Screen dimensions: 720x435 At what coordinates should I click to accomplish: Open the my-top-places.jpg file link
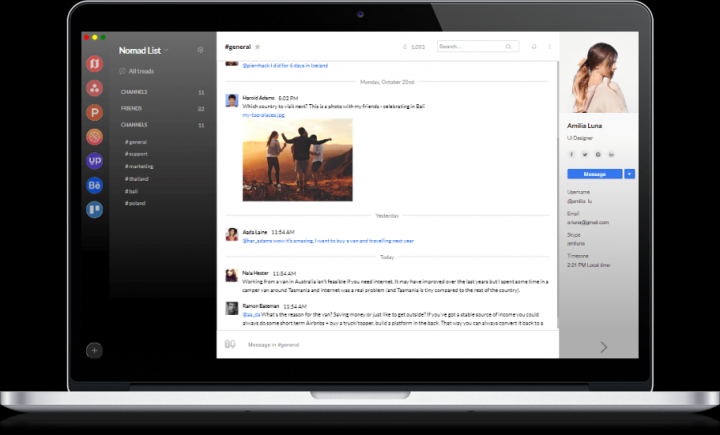[263, 115]
